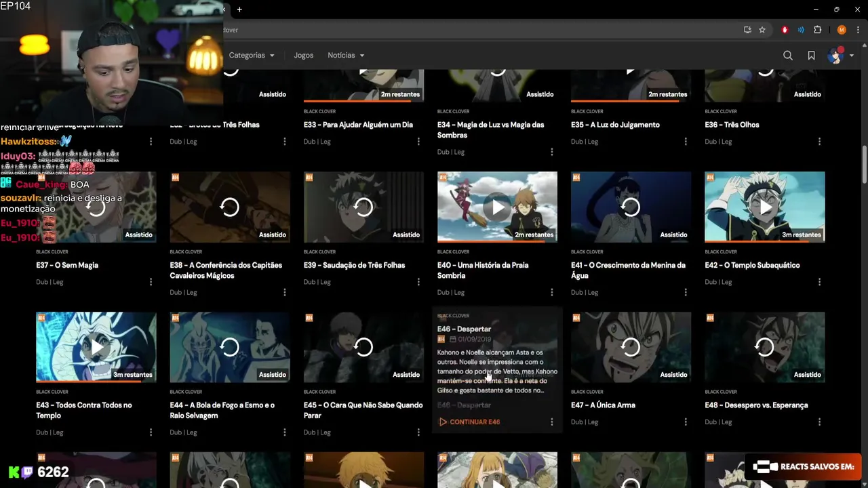Replay the E47 episode thumbnail
The height and width of the screenshot is (488, 868).
[x=631, y=347]
